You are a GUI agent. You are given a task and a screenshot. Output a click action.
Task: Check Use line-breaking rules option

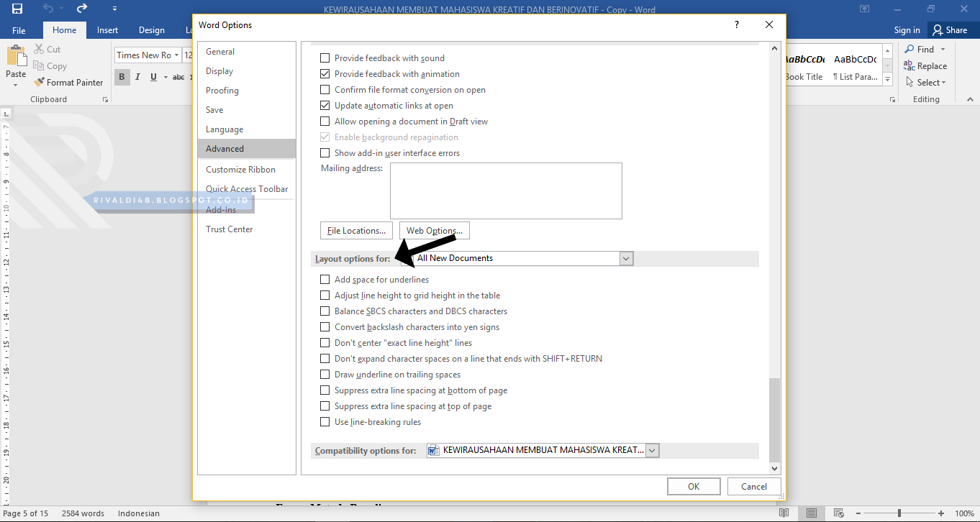pyautogui.click(x=325, y=421)
